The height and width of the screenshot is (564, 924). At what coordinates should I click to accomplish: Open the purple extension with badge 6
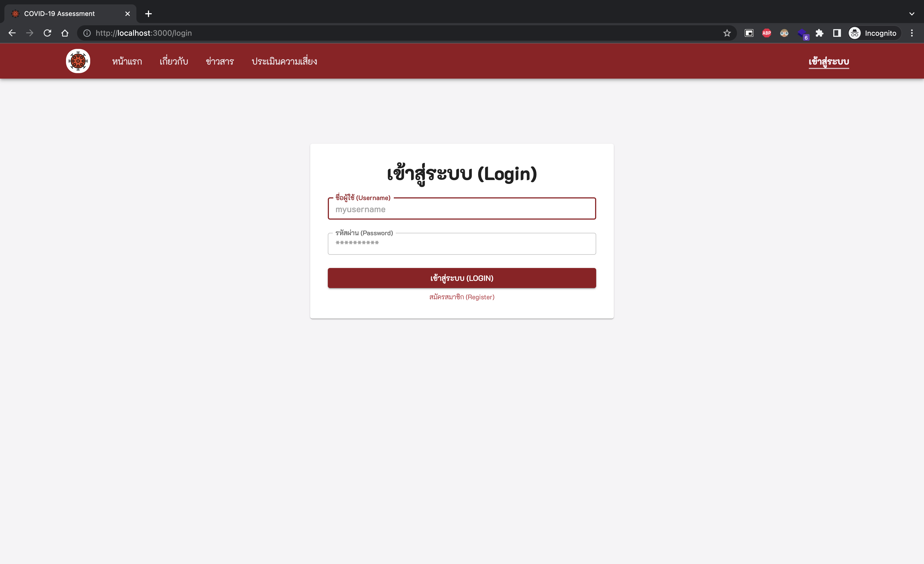[x=802, y=34]
